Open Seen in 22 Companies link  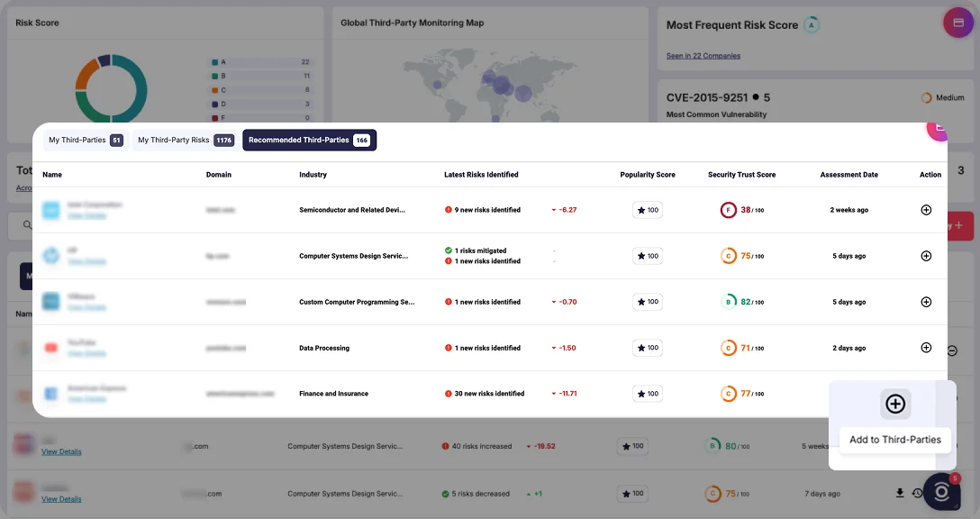point(703,56)
